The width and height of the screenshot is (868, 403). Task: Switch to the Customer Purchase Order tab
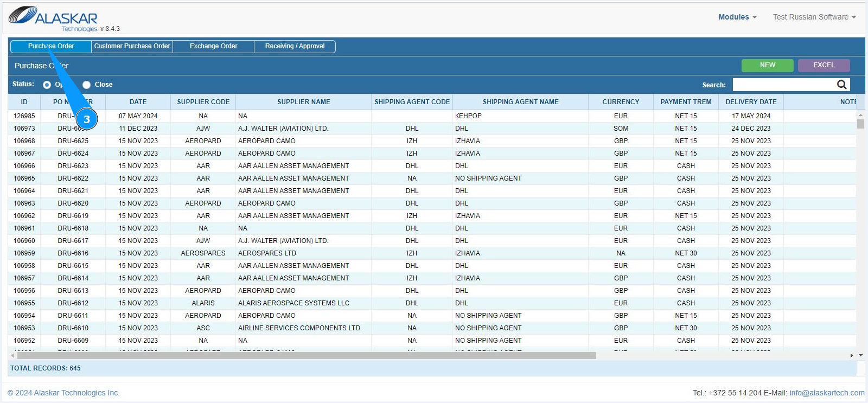click(x=132, y=46)
